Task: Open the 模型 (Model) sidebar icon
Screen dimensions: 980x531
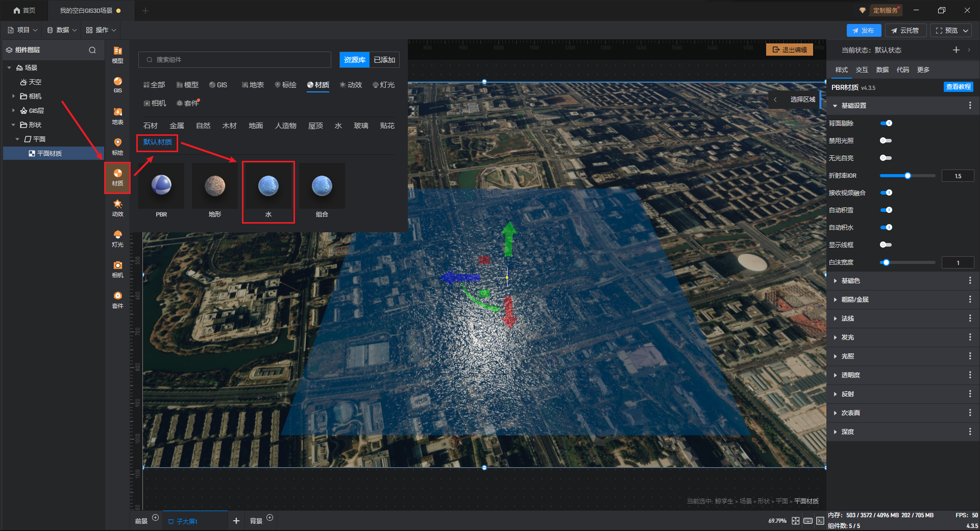Action: 117,55
